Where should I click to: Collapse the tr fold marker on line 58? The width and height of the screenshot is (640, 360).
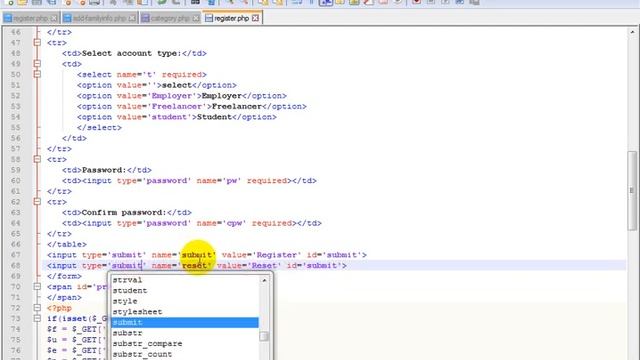click(x=37, y=159)
